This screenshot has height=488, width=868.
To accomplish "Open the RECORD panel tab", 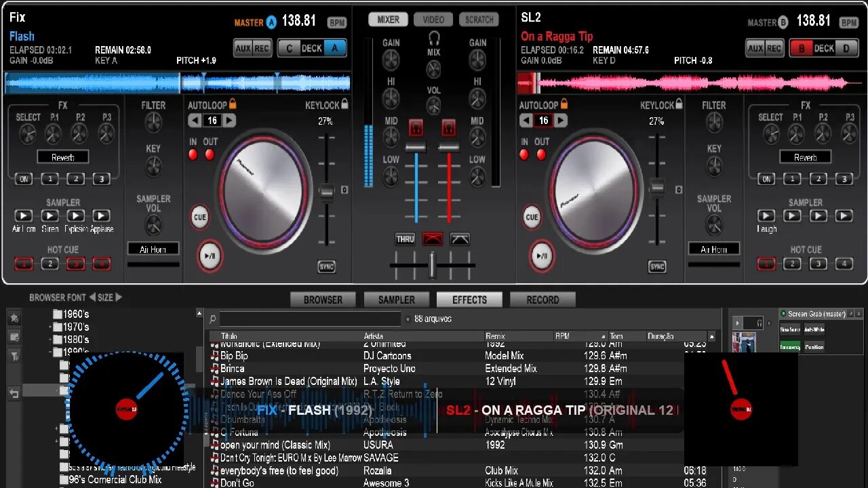I will click(543, 300).
